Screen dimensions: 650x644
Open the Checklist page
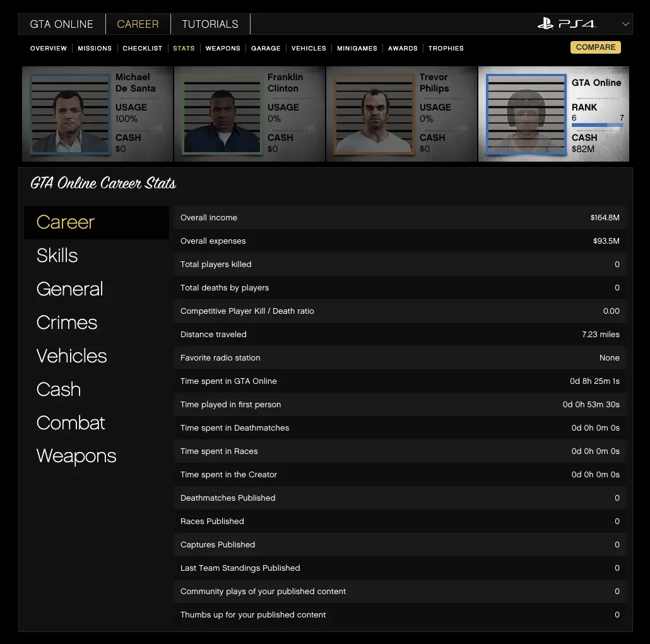[142, 48]
